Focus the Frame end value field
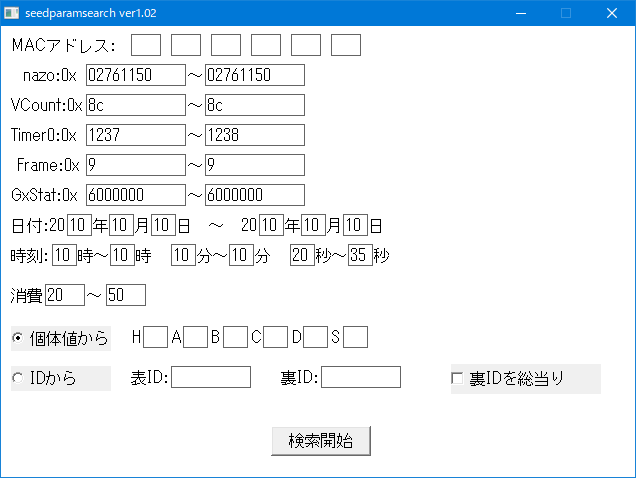Screen dimensions: 636x478 click(255, 165)
